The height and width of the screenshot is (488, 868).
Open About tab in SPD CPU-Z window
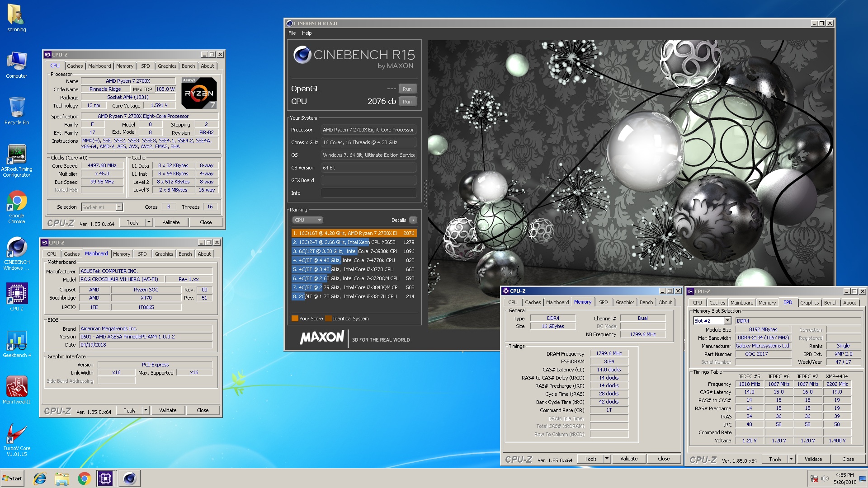click(x=849, y=303)
